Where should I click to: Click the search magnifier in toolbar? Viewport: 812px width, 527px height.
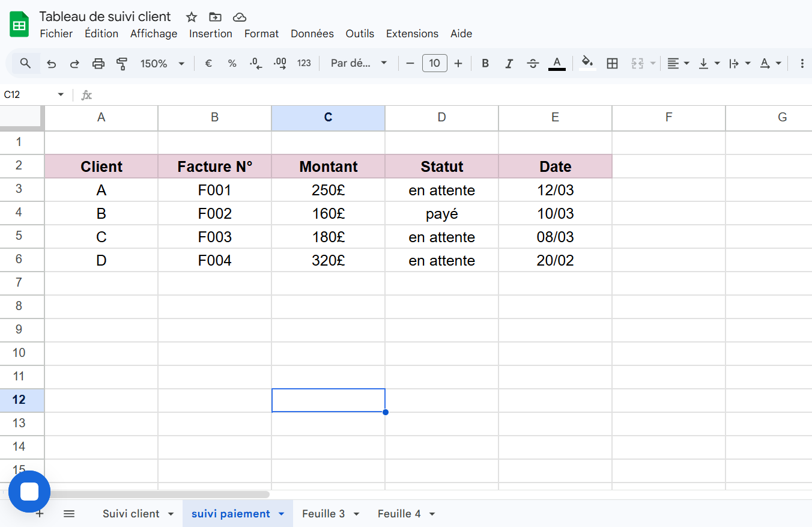[x=26, y=64]
